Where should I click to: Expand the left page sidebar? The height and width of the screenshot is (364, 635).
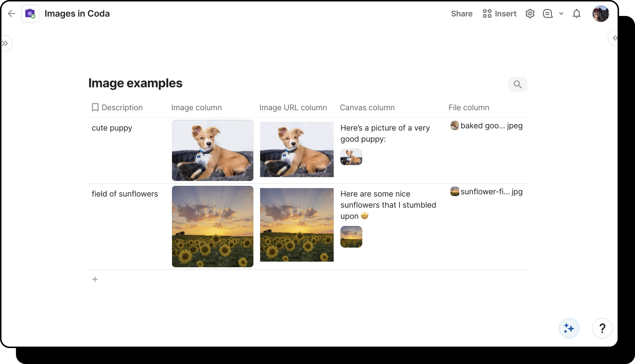[x=5, y=44]
